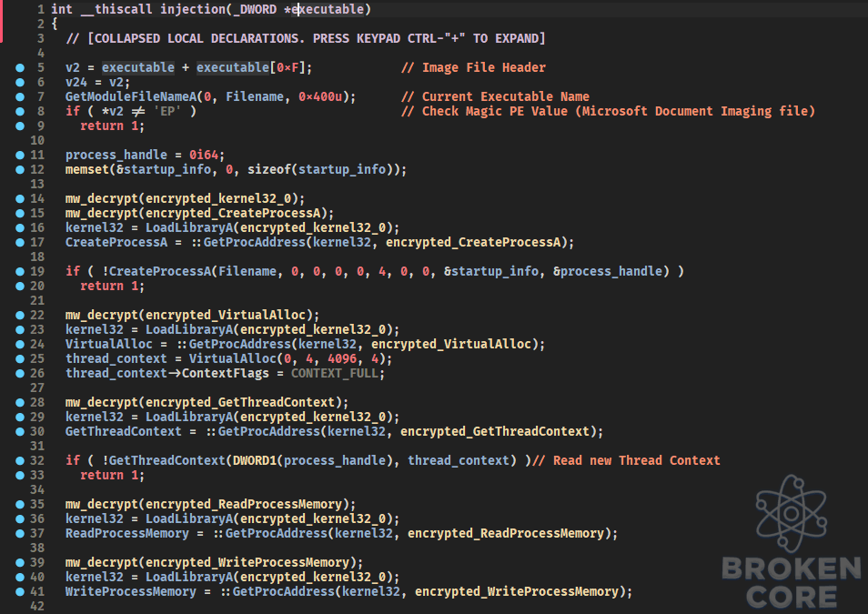Click the hex value '0x400u' on line 7

coord(320,97)
